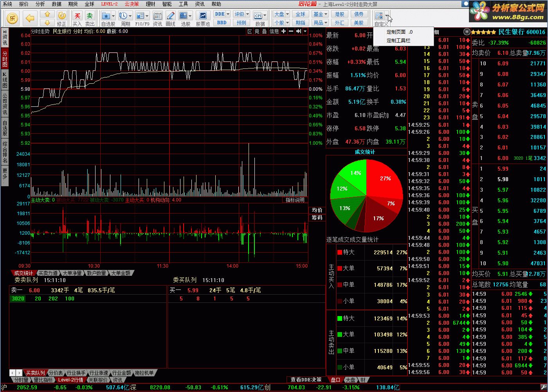
Task: Click the 查看DDE决策 button
Action: [306, 379]
